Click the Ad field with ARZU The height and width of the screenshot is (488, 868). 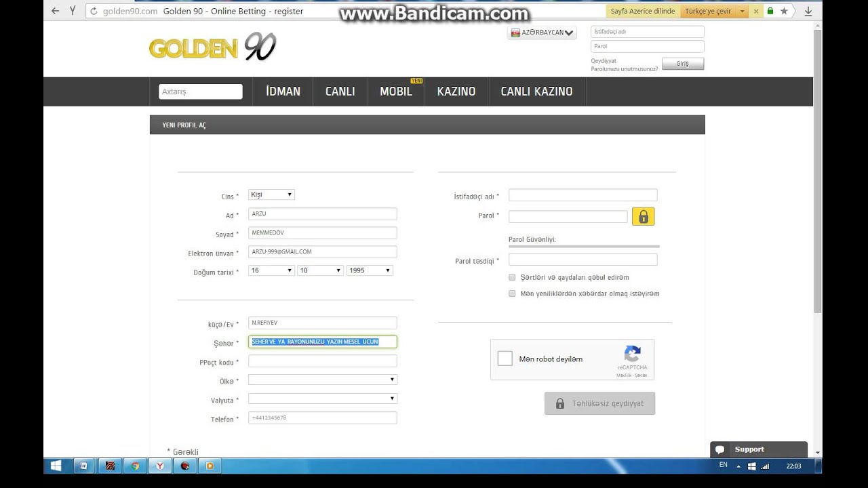(x=323, y=213)
